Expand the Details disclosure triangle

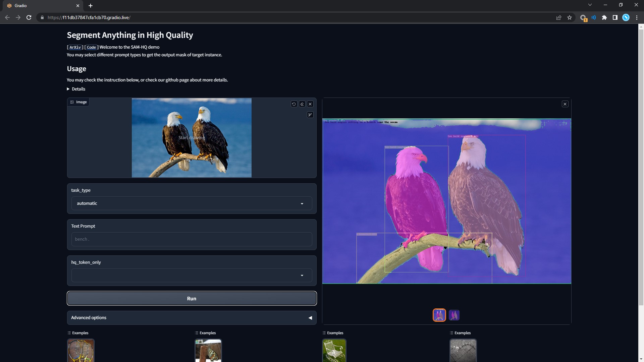coord(68,89)
